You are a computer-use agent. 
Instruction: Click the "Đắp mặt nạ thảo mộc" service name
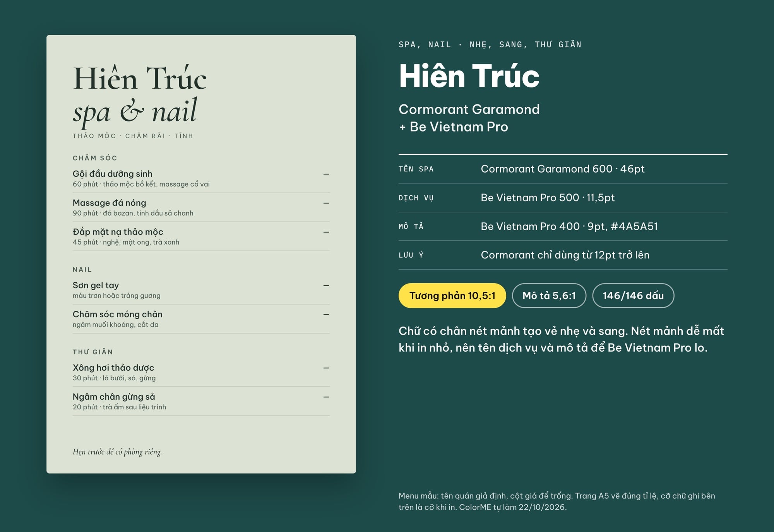coord(118,232)
